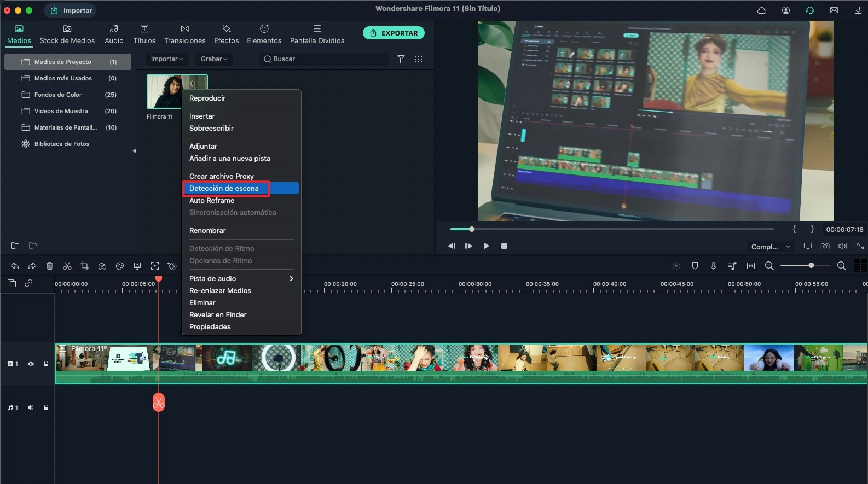The width and height of the screenshot is (868, 484).
Task: Choose Propiedades in context menu
Action: point(241,326)
